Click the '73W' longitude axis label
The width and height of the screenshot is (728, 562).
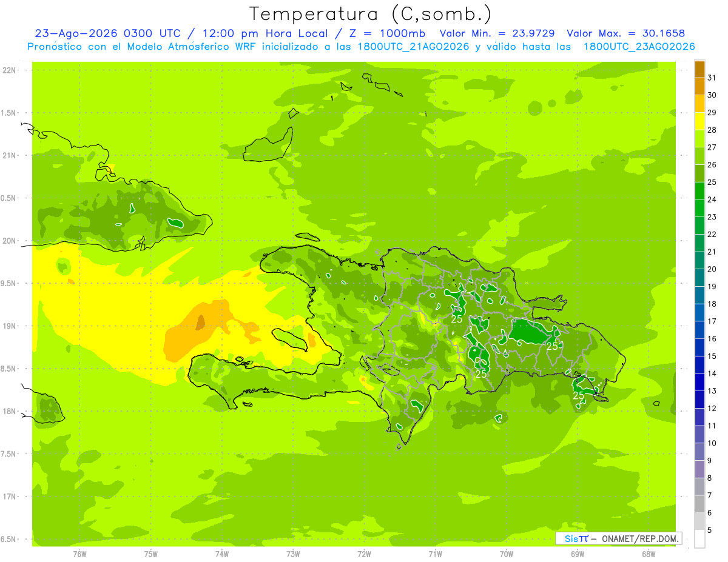tap(293, 554)
